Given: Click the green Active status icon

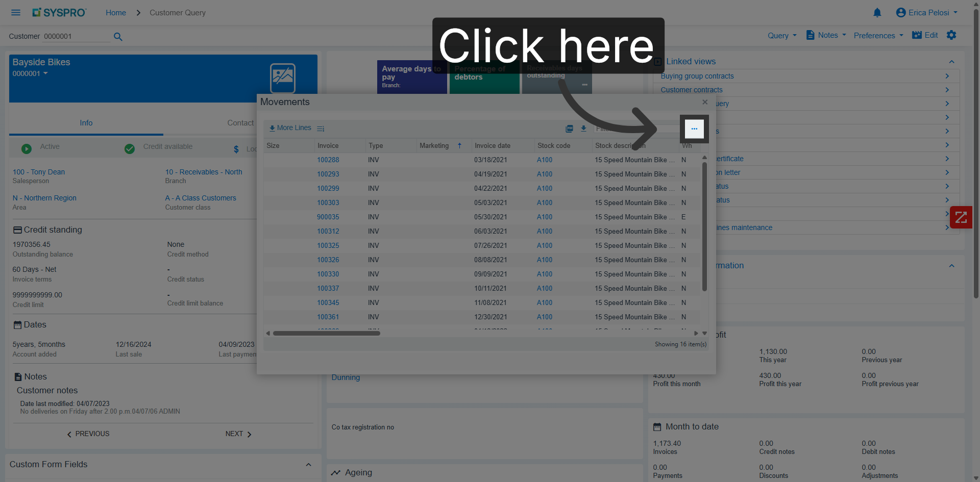Looking at the screenshot, I should click(x=27, y=148).
